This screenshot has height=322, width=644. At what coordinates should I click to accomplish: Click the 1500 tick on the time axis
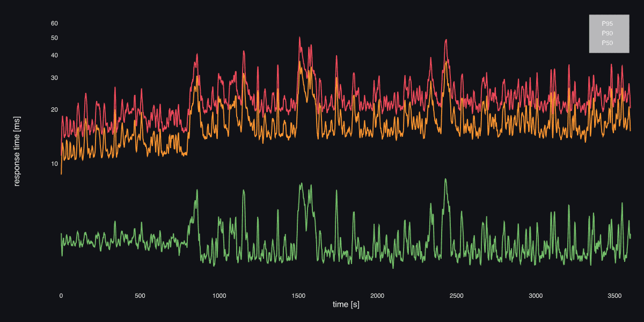(298, 296)
